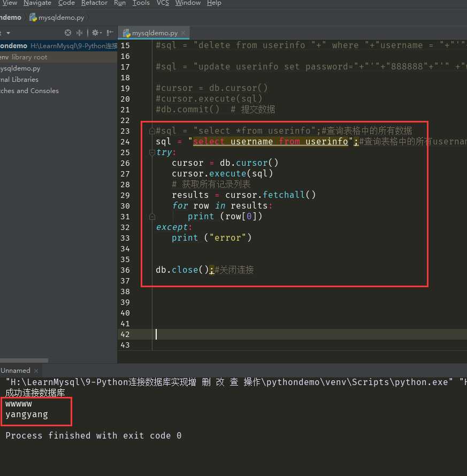Click the collapse all icon in project panel

click(79, 33)
